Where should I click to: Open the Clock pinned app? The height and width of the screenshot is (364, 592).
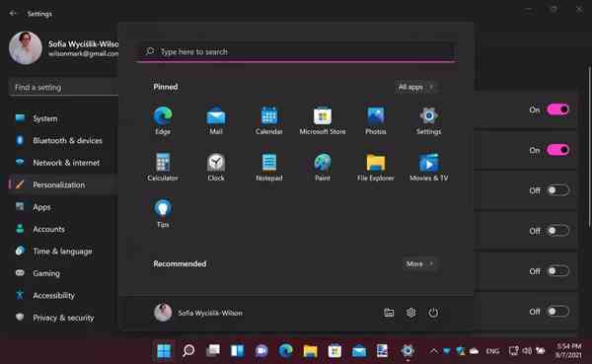[x=216, y=167]
